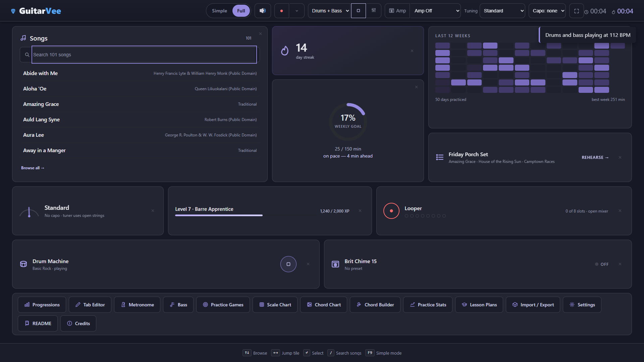
Task: Open the README page
Action: 38,323
